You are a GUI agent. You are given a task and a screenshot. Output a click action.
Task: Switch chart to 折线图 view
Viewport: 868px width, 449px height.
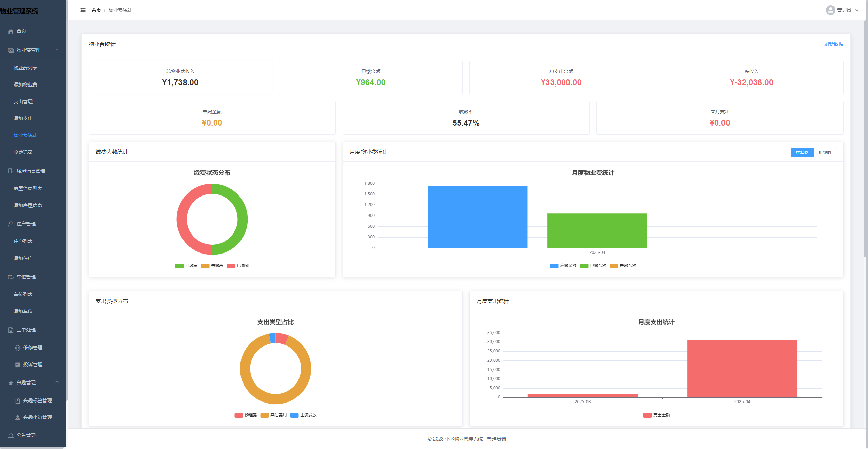(825, 153)
